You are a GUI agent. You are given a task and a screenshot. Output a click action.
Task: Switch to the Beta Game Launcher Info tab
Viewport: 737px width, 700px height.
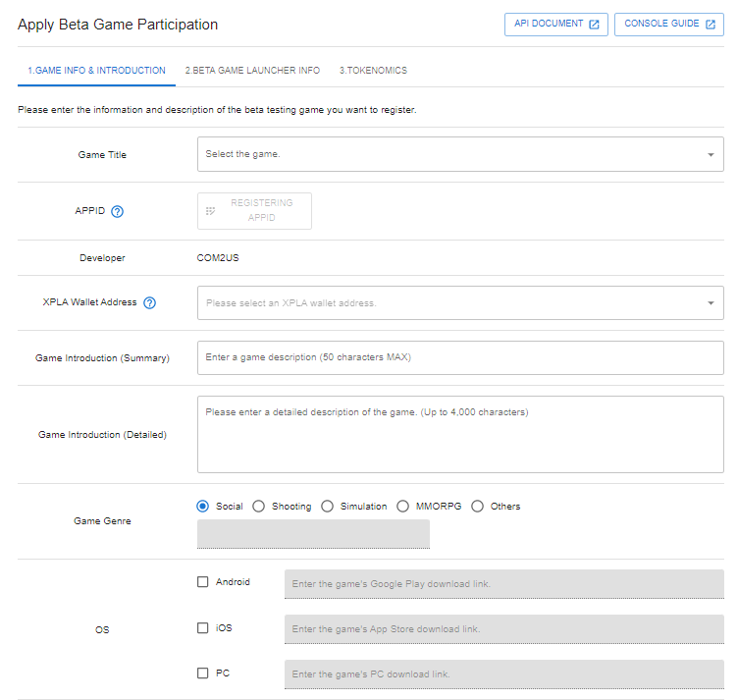252,71
